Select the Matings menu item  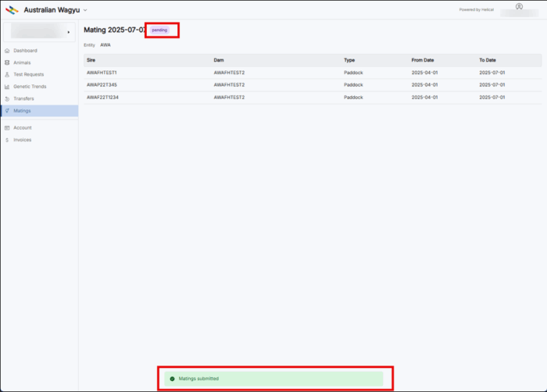click(x=23, y=111)
